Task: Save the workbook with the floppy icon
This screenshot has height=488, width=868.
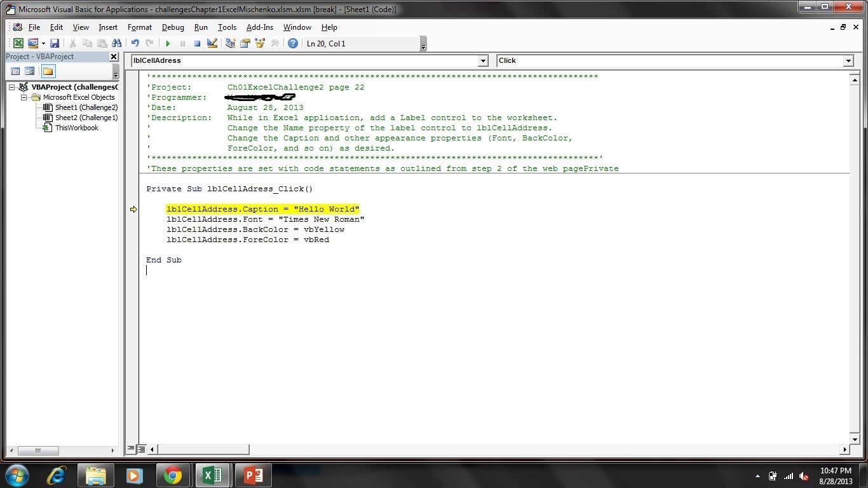Action: coord(55,43)
